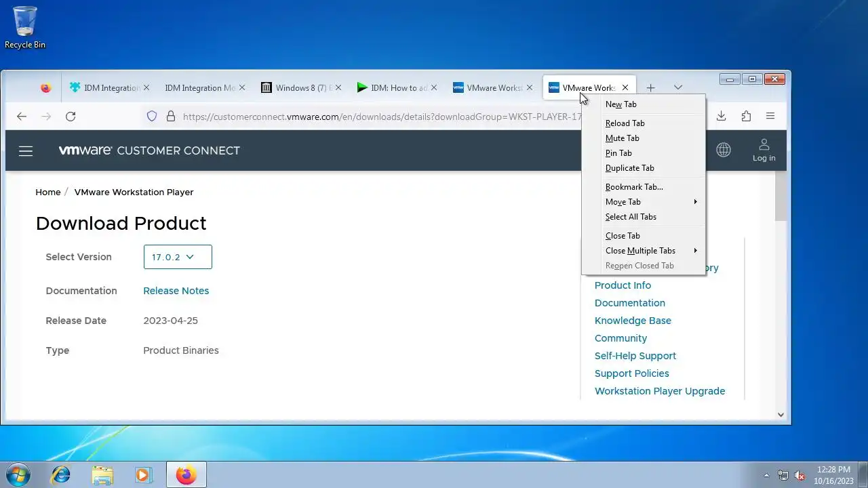Expand the Move Tab submenu
The width and height of the screenshot is (868, 488).
click(644, 202)
